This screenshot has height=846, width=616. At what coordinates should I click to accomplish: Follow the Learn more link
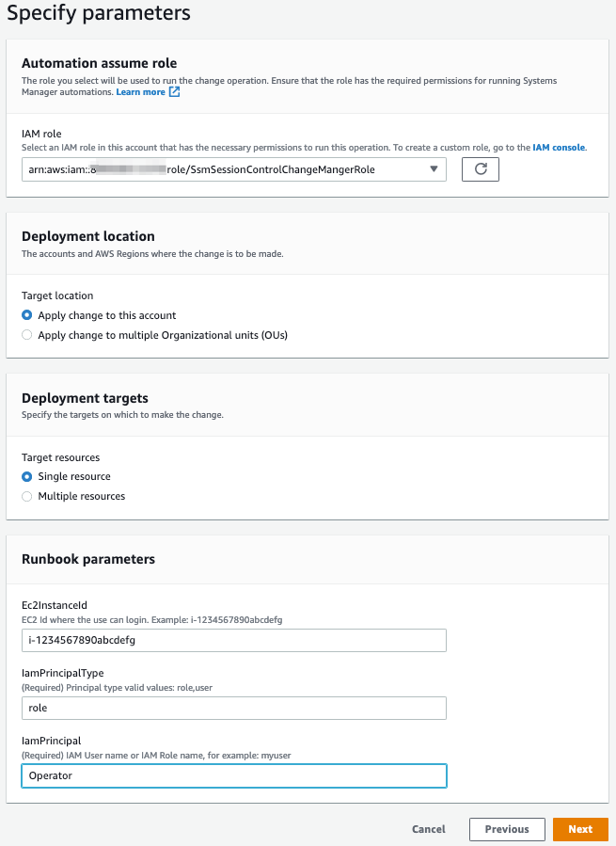tap(140, 92)
